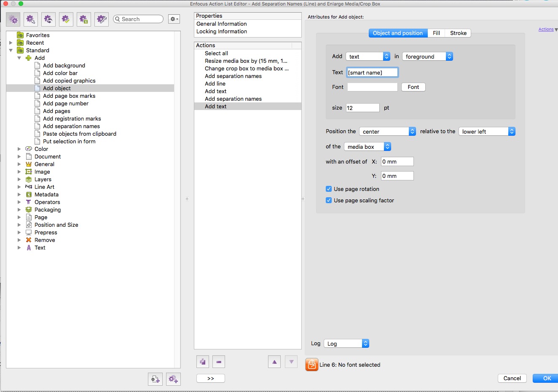Select the Add line action
558x392 pixels.
(x=248, y=83)
